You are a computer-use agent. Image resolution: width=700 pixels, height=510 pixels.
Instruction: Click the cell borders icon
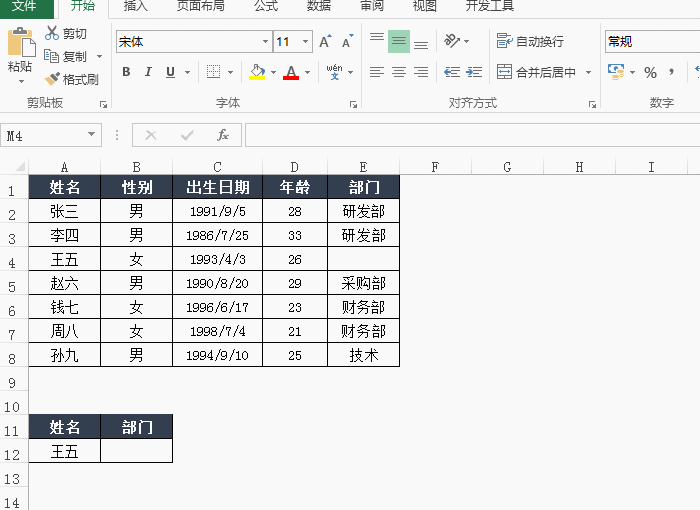tap(213, 71)
